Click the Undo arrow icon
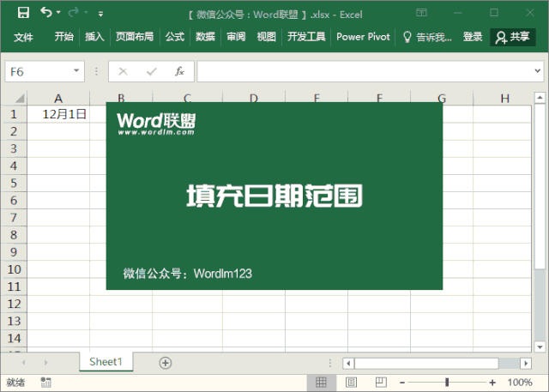Image resolution: width=549 pixels, height=392 pixels. [x=46, y=12]
